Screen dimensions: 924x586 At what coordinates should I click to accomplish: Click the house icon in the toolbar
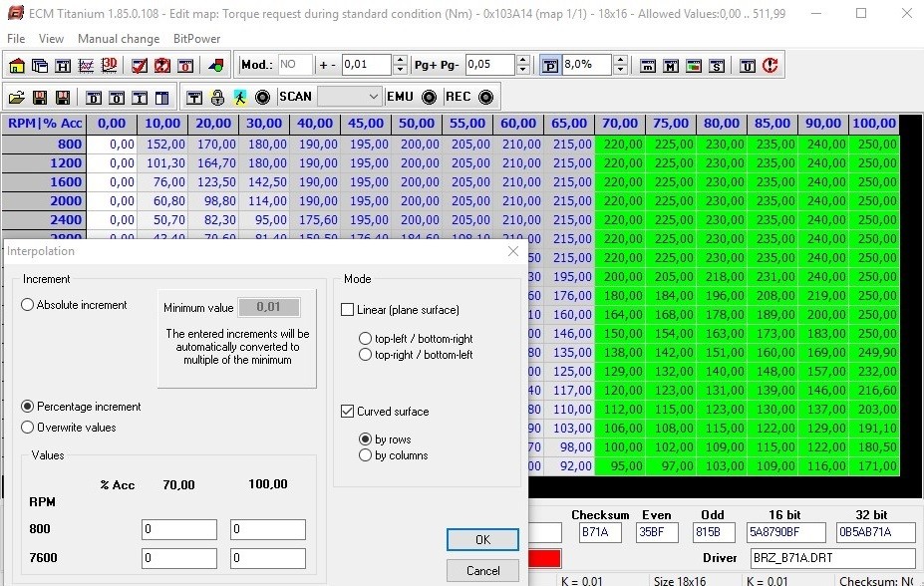click(17, 66)
